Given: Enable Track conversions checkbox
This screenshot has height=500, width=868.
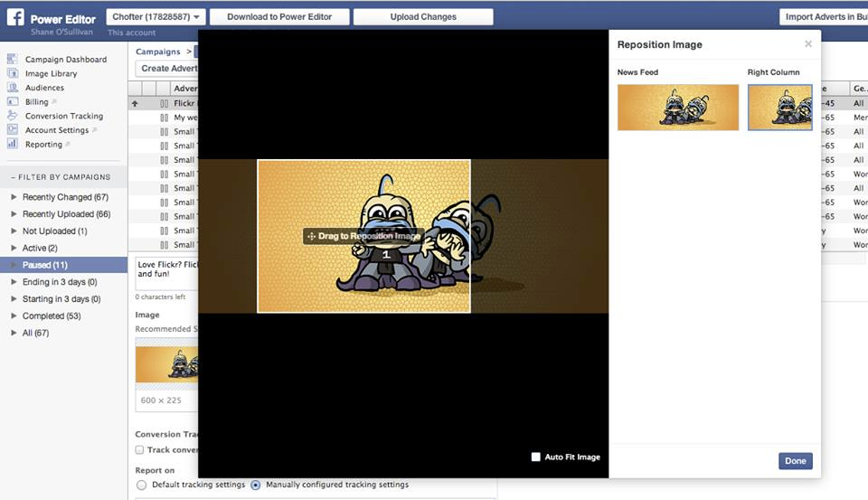Looking at the screenshot, I should coord(139,449).
